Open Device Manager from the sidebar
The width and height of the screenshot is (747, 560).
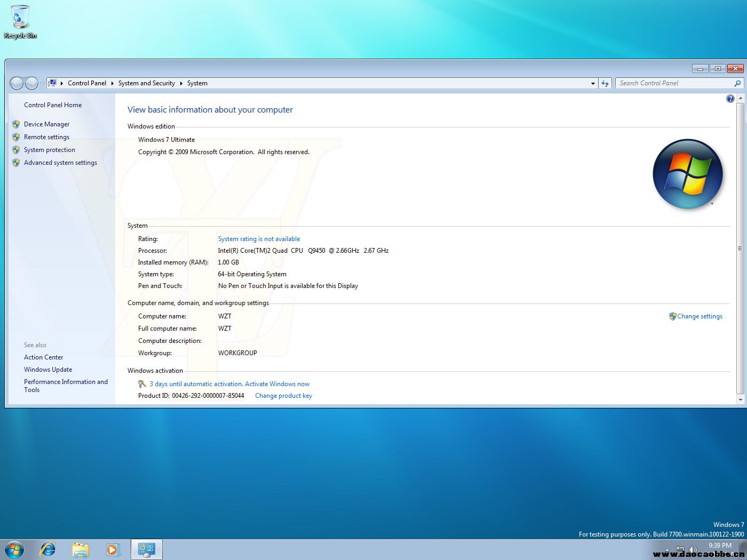click(x=46, y=124)
